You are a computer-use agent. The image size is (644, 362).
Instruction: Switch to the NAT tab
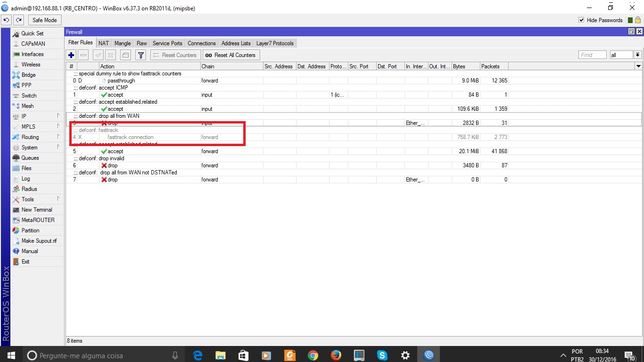[x=103, y=43]
